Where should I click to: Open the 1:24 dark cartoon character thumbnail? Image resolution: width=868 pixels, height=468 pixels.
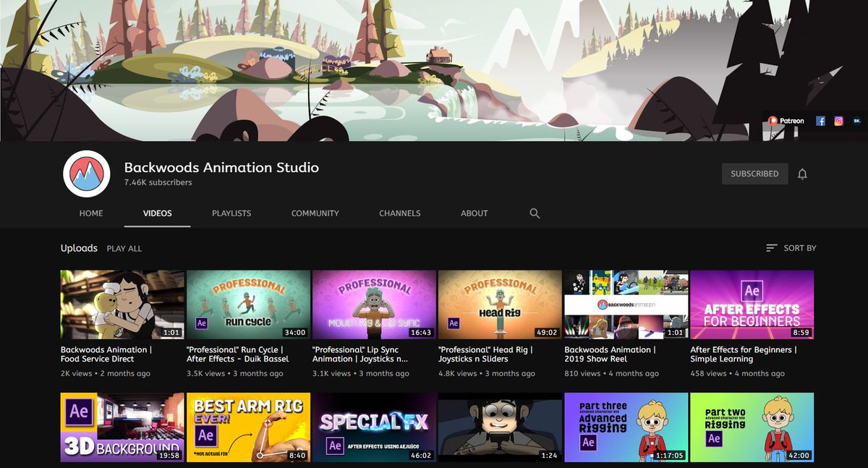pyautogui.click(x=500, y=427)
